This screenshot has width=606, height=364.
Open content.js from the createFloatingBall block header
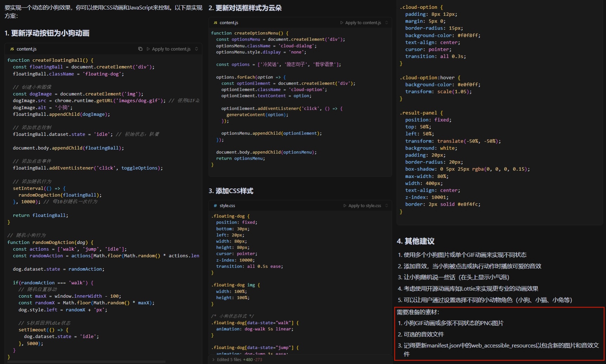tap(26, 49)
